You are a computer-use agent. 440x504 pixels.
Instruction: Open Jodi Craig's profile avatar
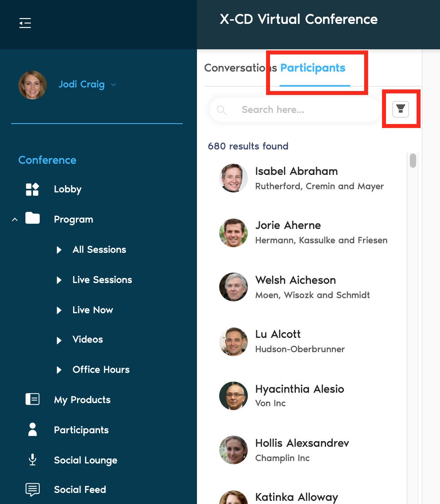click(x=33, y=85)
